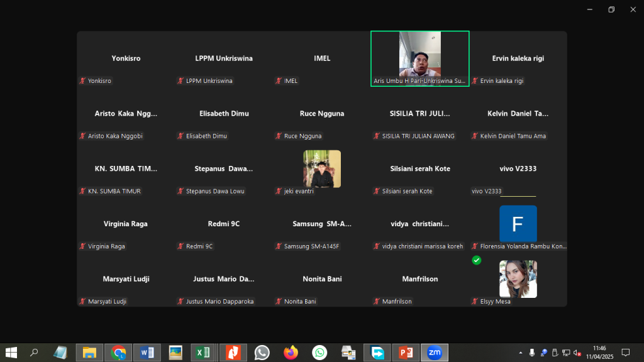Click the truncated Justus Mario Da... tile name

point(224,279)
